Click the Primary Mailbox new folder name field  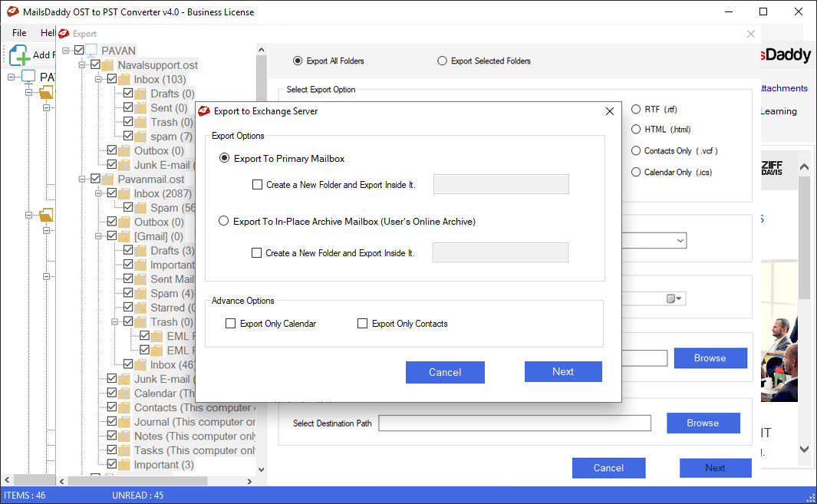[501, 185]
